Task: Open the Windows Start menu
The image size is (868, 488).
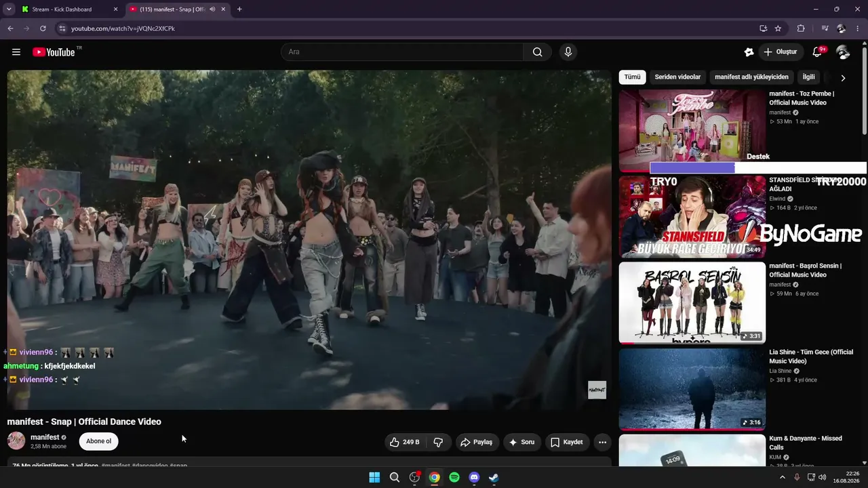Action: tap(374, 477)
